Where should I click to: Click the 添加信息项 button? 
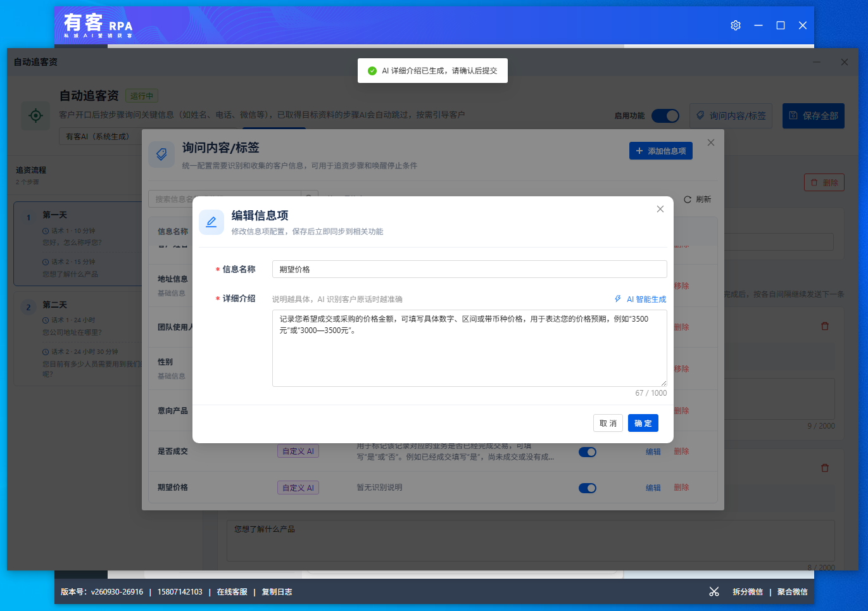coord(661,151)
